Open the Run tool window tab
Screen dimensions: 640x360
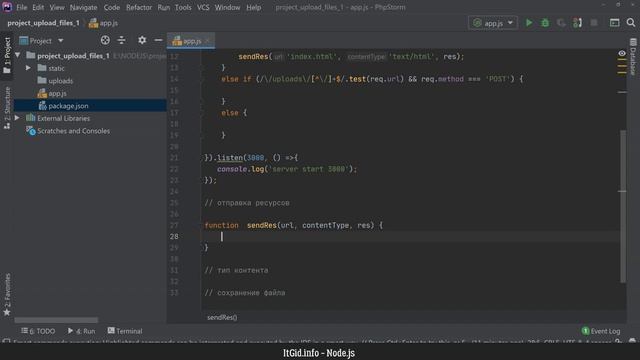(x=81, y=331)
